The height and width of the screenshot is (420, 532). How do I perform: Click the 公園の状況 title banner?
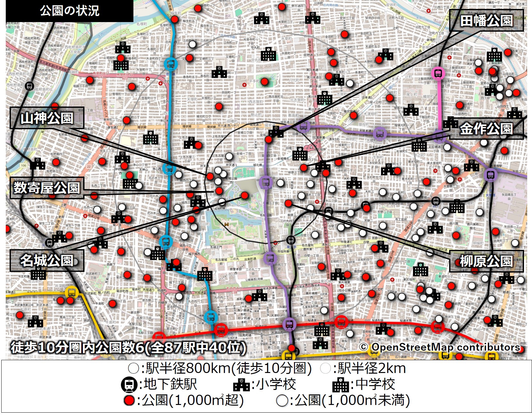(69, 11)
